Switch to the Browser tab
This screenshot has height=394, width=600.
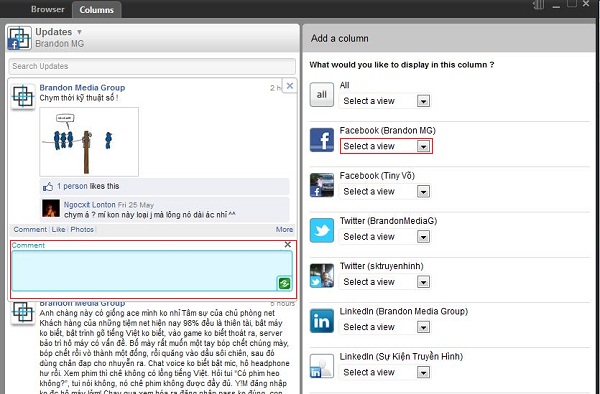pyautogui.click(x=47, y=9)
